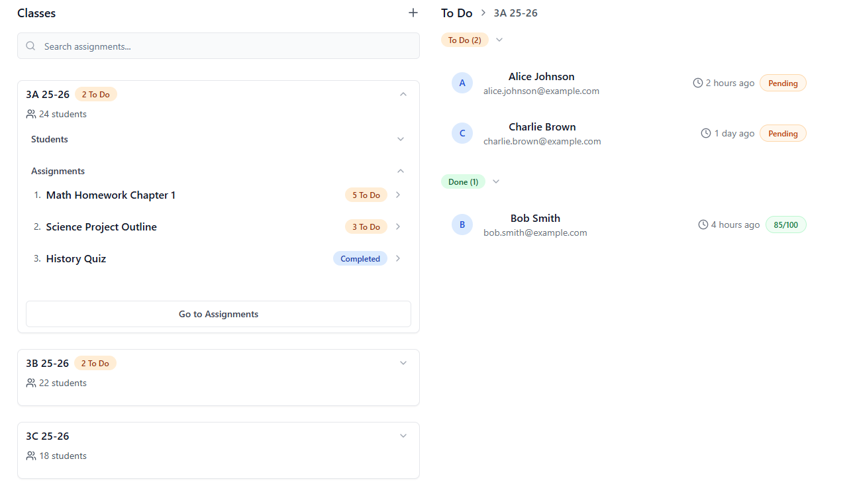Screen dimensions: 849x504
Task: Expand the 3B 25-26 class card
Action: (403, 362)
